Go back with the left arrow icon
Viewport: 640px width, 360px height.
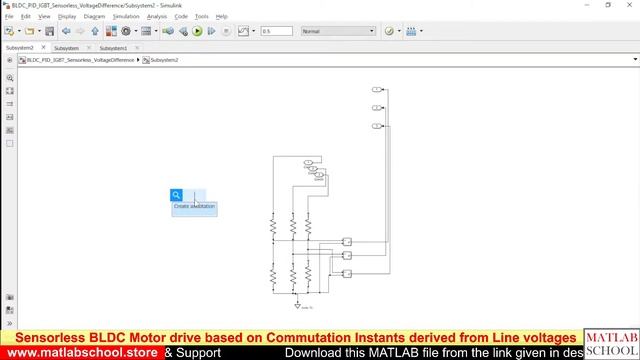click(66, 31)
